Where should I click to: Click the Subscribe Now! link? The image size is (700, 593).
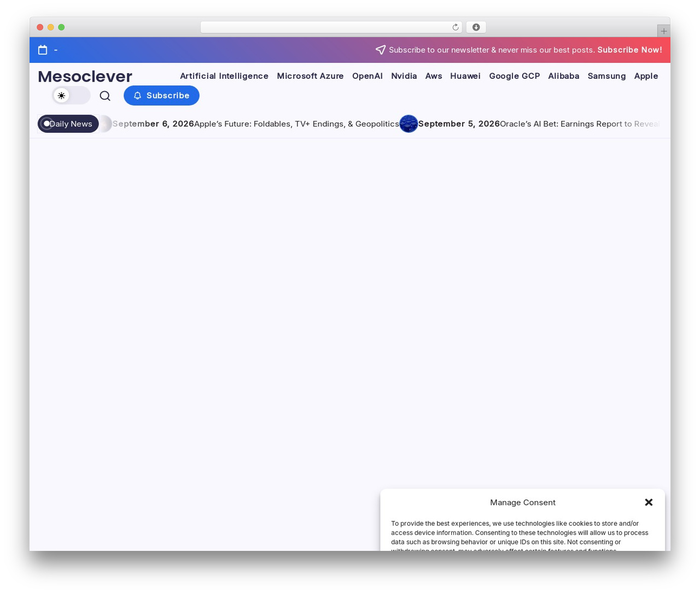(629, 50)
